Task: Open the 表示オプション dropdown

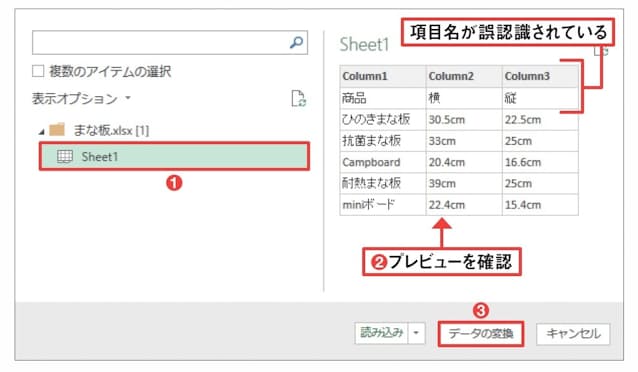Action: click(81, 98)
